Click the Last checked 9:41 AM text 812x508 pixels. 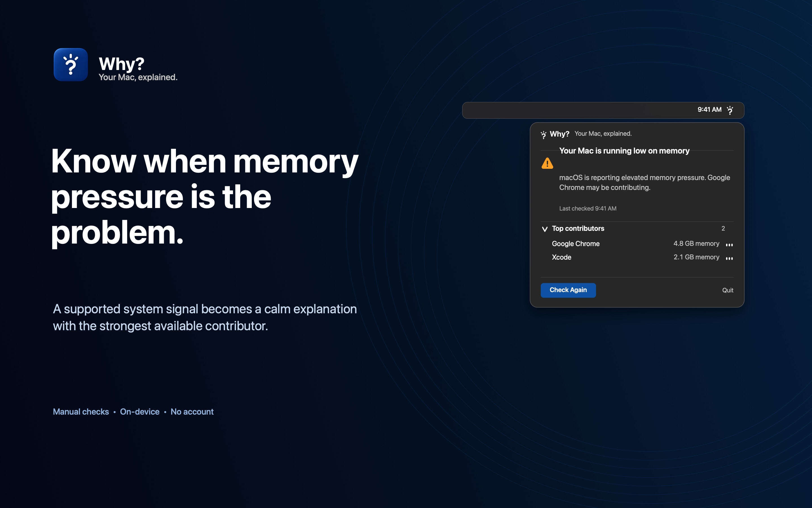click(588, 208)
